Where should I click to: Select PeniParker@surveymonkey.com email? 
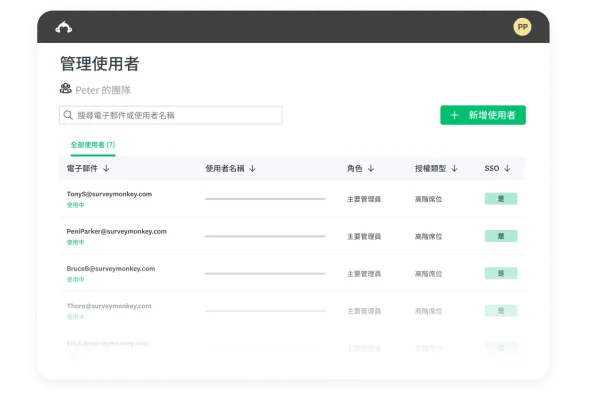pos(117,231)
